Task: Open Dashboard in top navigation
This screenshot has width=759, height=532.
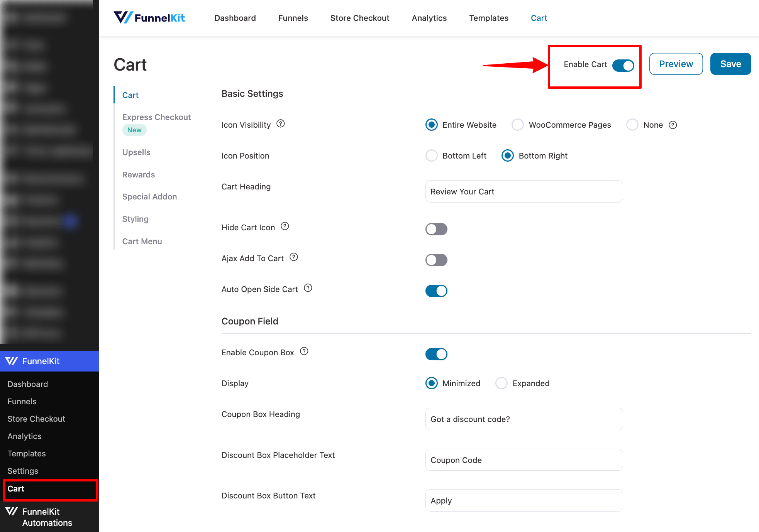Action: click(235, 18)
